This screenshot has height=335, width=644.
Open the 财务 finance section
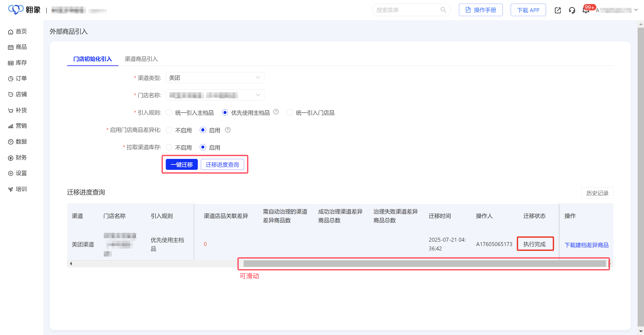point(21,157)
